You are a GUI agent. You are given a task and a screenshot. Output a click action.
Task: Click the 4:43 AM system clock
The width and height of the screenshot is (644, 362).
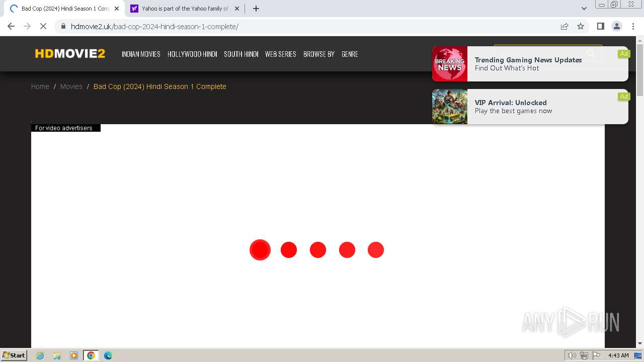click(x=618, y=355)
